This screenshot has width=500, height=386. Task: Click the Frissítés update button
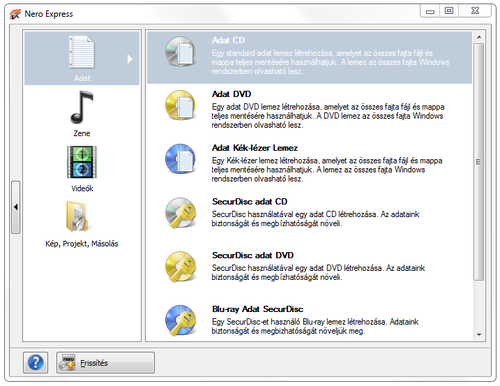click(x=105, y=362)
